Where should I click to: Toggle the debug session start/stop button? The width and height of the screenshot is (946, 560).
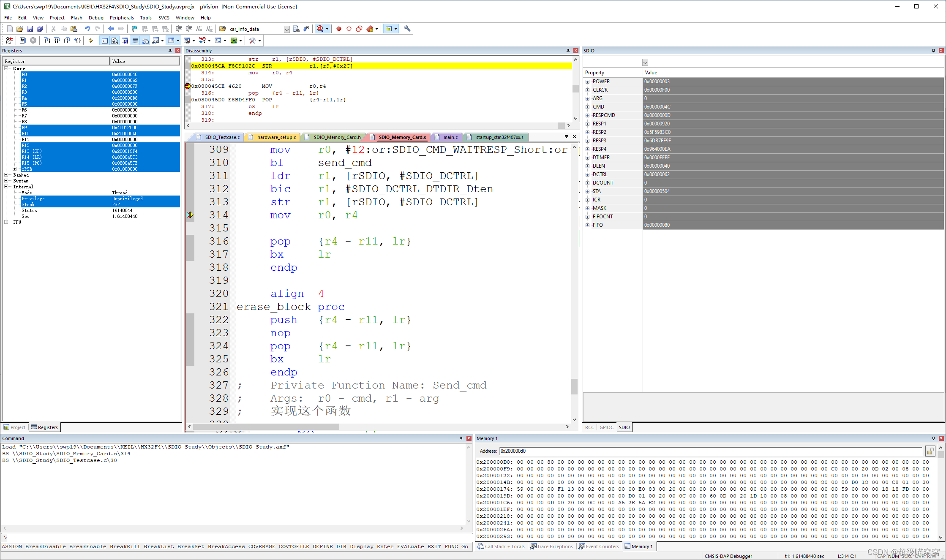click(x=320, y=29)
